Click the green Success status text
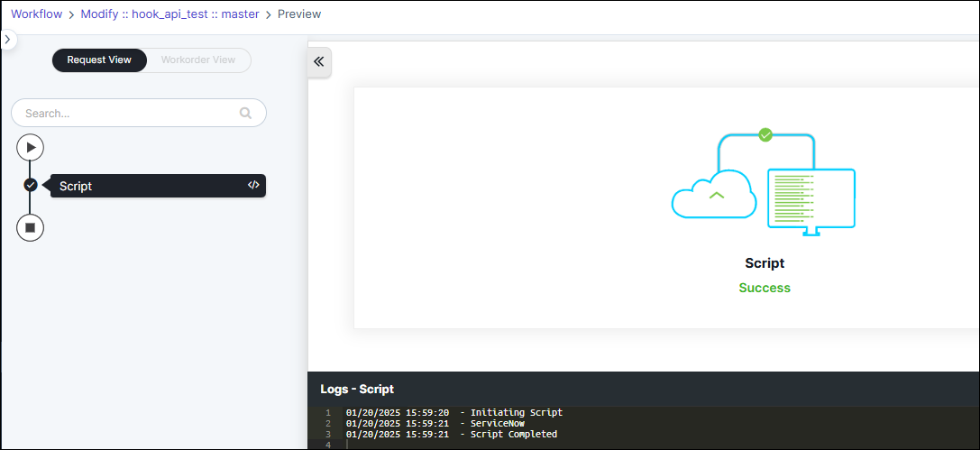 (765, 288)
